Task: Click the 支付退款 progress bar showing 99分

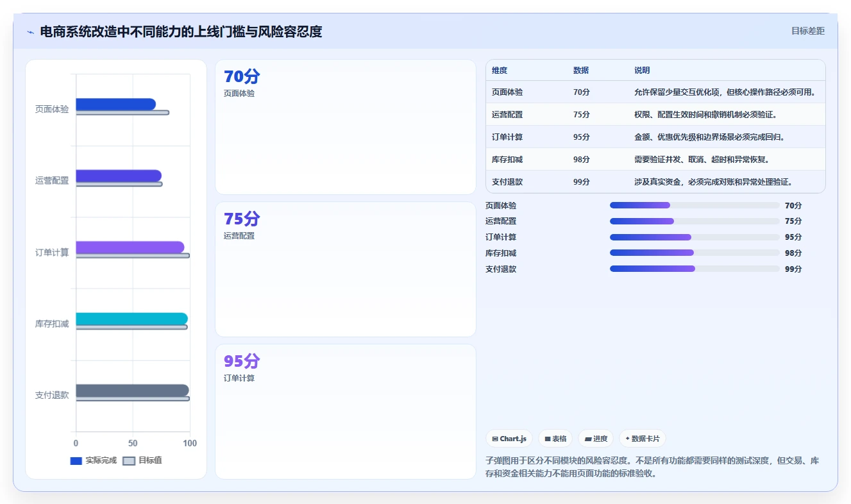Action: click(x=695, y=269)
